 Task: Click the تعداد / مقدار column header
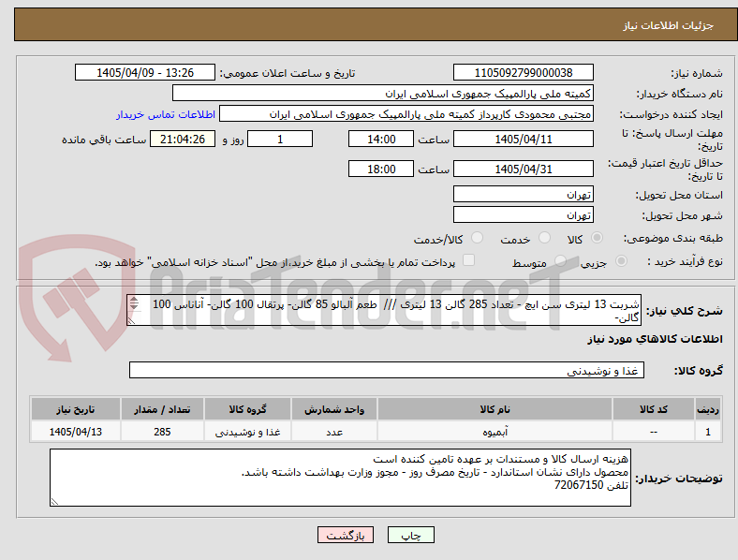tap(162, 409)
